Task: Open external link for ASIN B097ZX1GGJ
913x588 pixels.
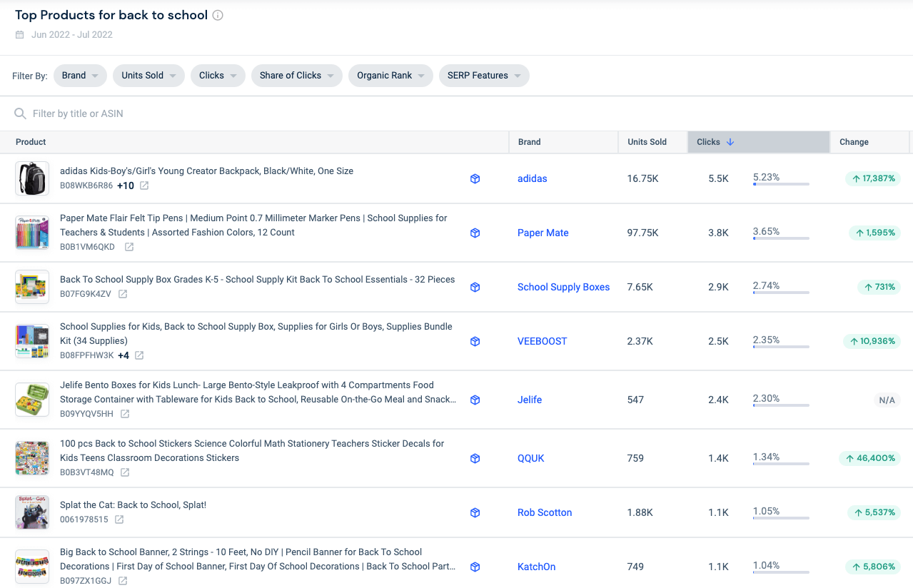Action: tap(123, 581)
